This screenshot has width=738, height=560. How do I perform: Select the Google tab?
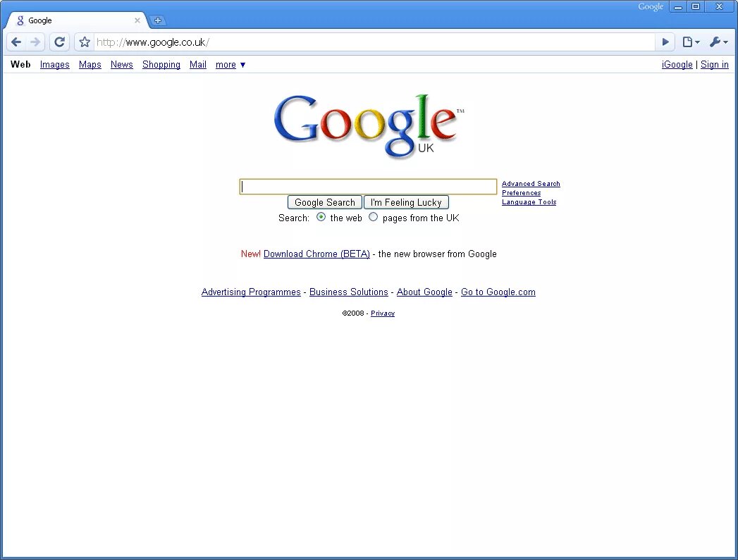coord(78,20)
